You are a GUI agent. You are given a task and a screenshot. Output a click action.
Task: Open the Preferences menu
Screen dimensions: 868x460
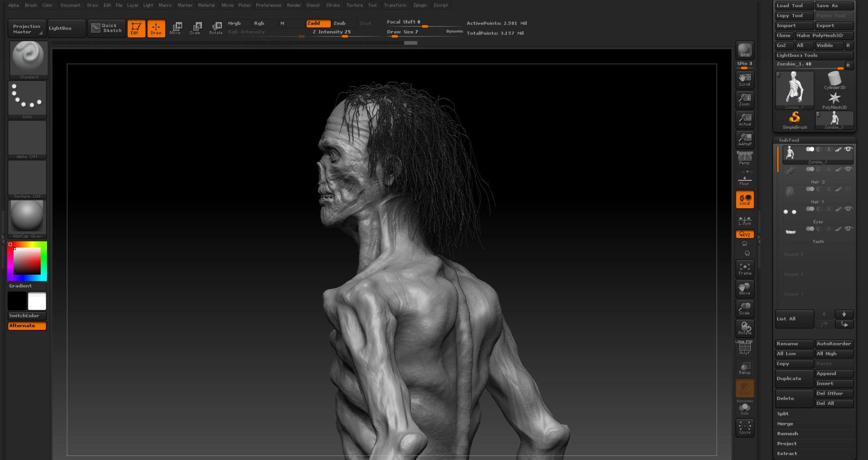click(x=268, y=5)
